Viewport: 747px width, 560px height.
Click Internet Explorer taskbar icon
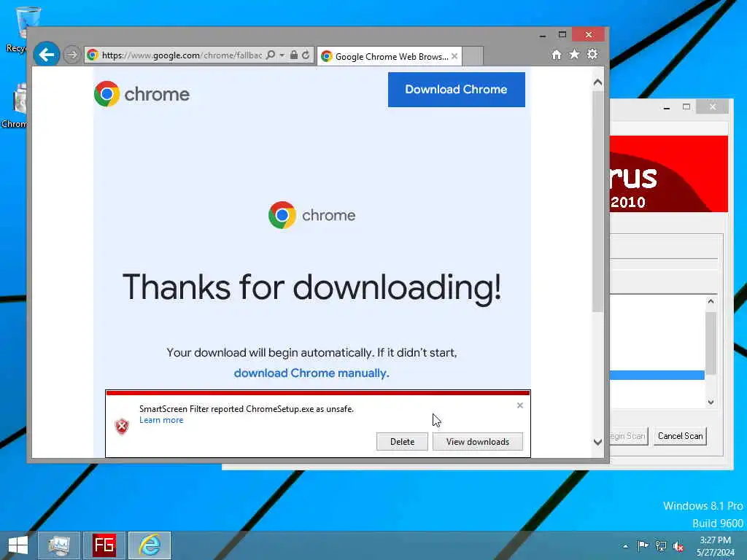tap(150, 545)
